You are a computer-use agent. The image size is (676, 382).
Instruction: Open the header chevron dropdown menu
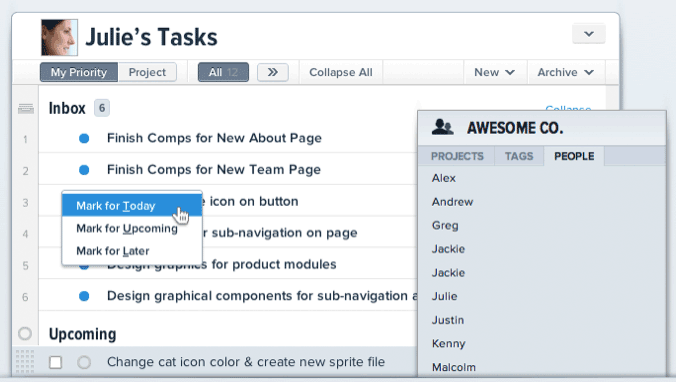[x=588, y=34]
